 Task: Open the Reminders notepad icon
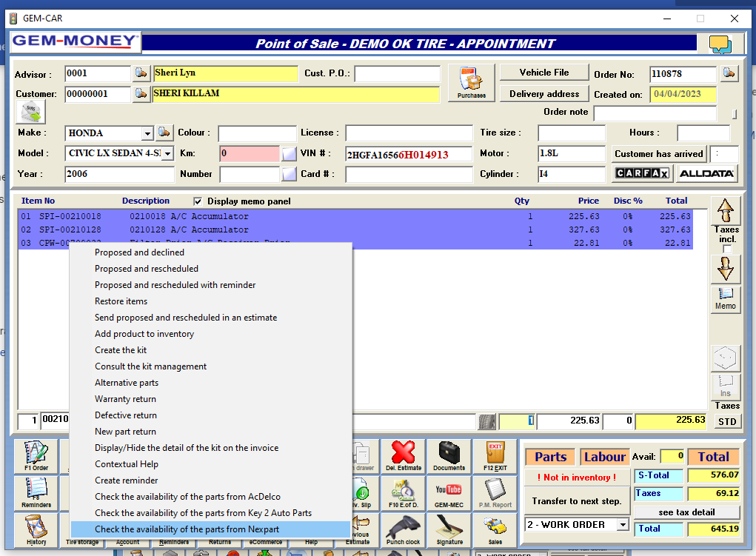[x=36, y=493]
